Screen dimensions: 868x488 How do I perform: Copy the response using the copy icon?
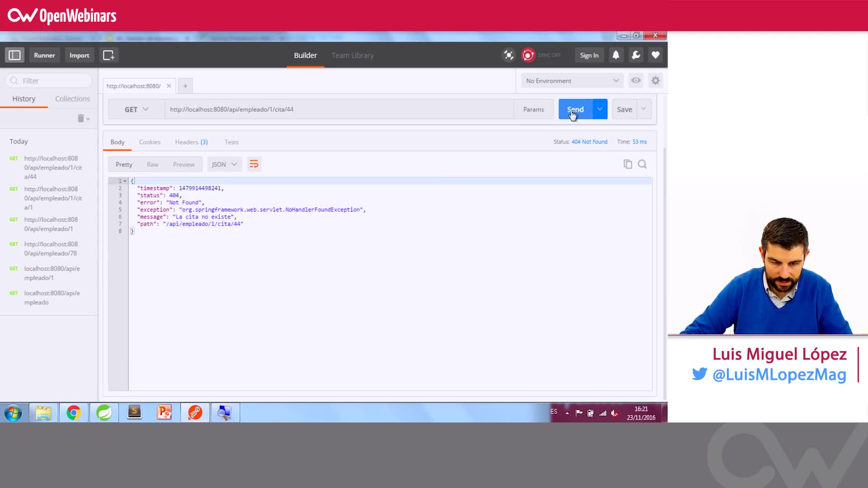[x=627, y=164]
